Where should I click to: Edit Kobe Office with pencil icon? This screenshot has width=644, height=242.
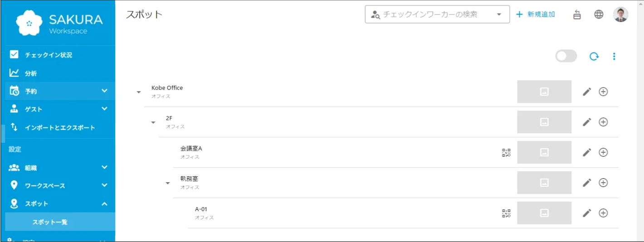(x=587, y=92)
